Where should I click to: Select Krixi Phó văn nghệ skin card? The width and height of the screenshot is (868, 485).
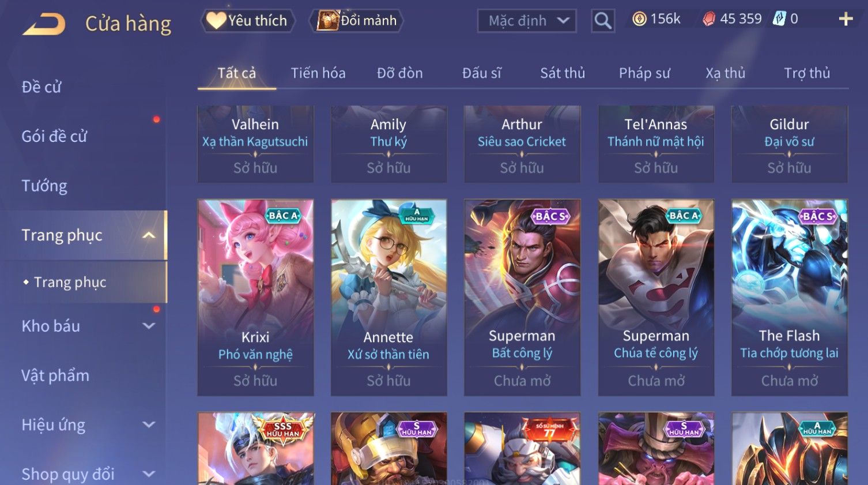click(x=255, y=298)
